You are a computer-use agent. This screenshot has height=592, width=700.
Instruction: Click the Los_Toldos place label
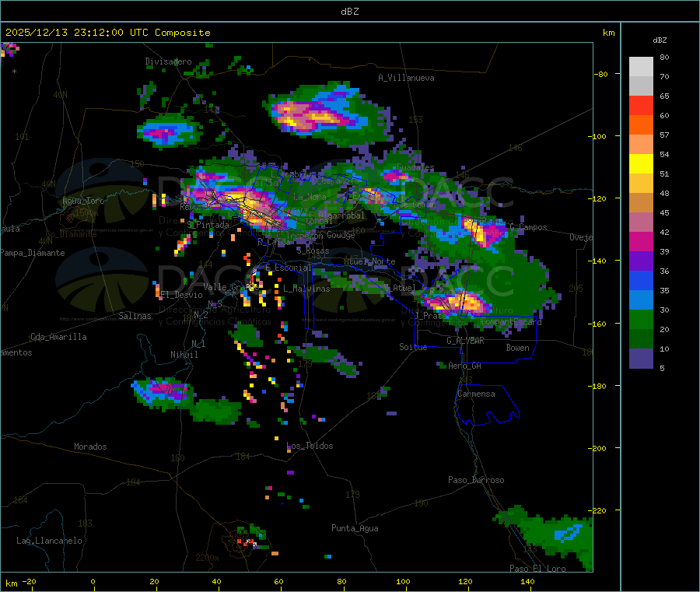(310, 446)
